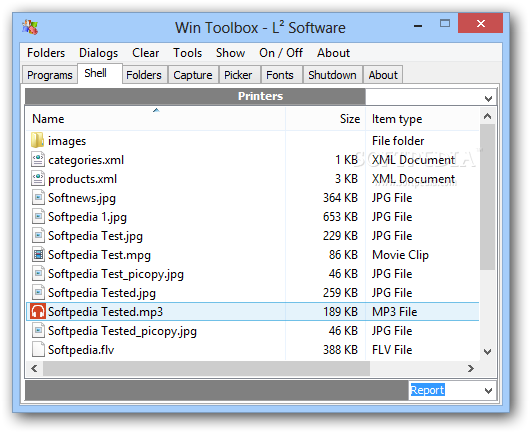Viewport: 530px width, 433px height.
Task: Sort files by Size column header
Action: coord(326,119)
